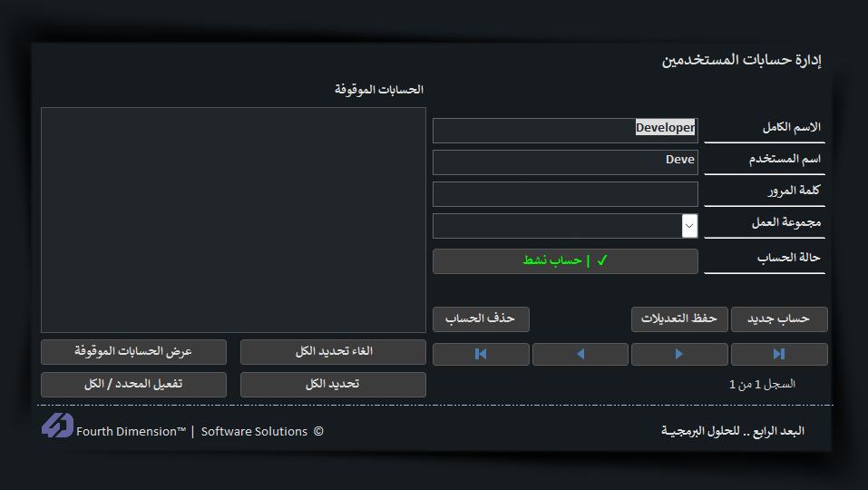868x490 pixels.
Task: Click the skip-to-end record arrow with bar
Action: [779, 354]
